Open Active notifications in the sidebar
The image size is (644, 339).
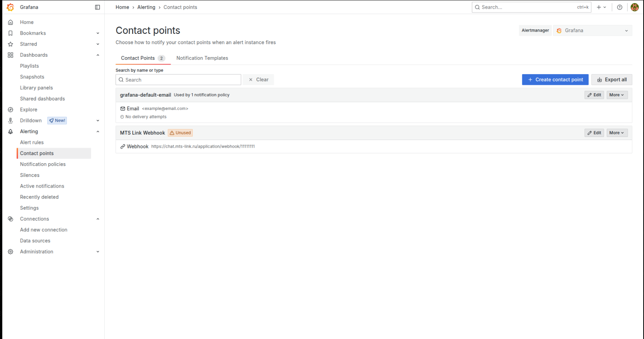click(42, 186)
